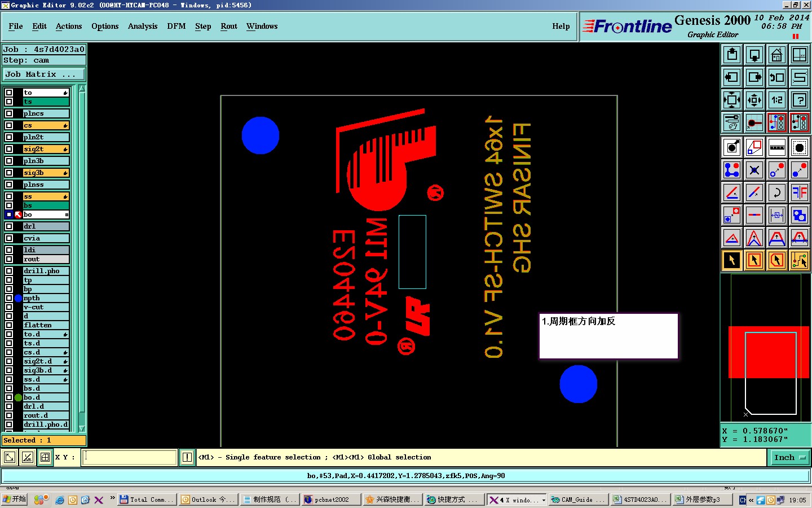Click the overlapping shapes tool icon
This screenshot has width=812, height=508.
[800, 215]
